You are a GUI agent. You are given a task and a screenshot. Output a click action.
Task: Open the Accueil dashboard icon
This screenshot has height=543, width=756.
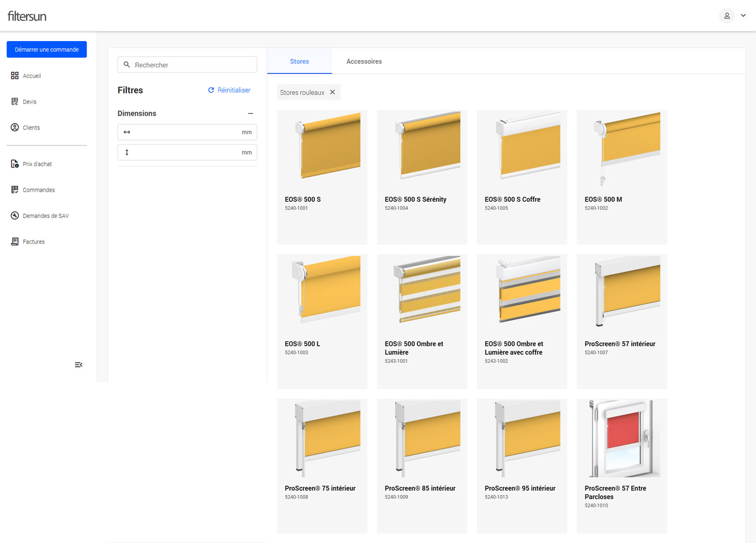(15, 76)
